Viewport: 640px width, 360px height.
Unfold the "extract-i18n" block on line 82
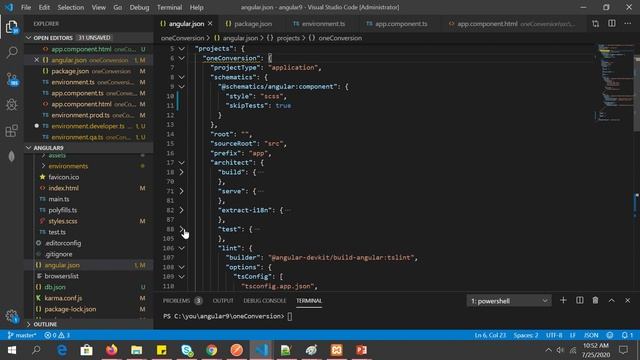click(181, 210)
